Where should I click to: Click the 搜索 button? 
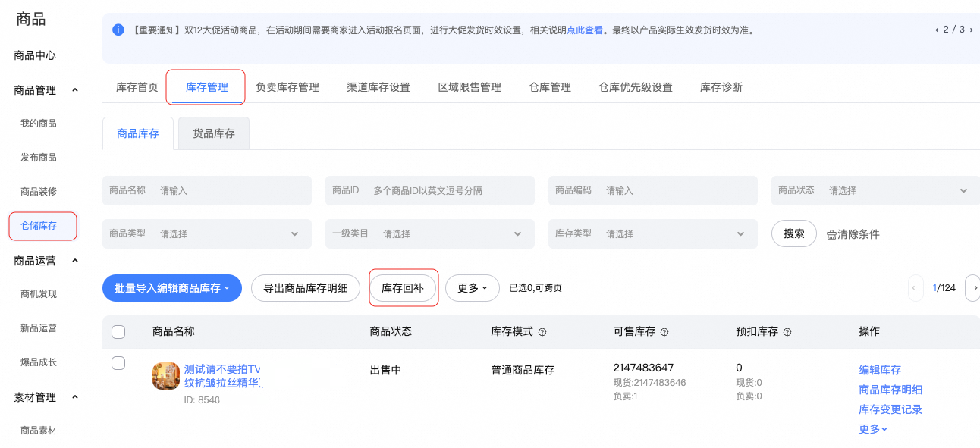point(794,233)
